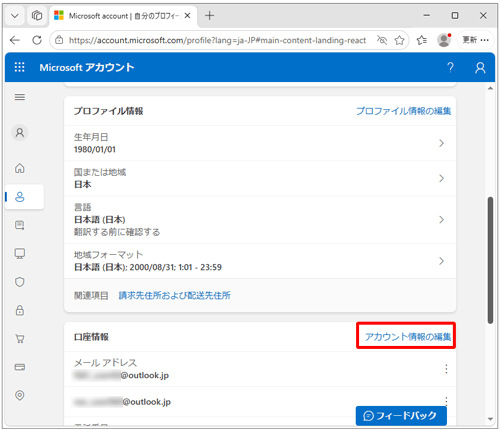500x430 pixels.
Task: Select the 日本語 (日本) language value
Action: click(x=99, y=220)
